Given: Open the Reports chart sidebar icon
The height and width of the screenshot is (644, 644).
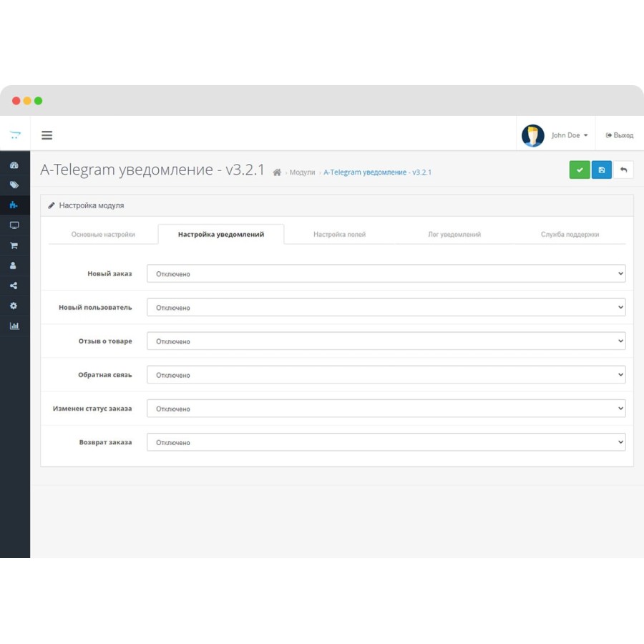Looking at the screenshot, I should pos(14,326).
